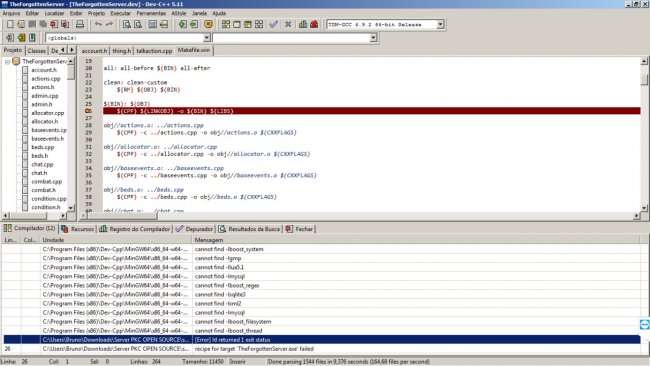650x366 pixels.
Task: Click the Compile colored squares icon
Action: (226, 24)
